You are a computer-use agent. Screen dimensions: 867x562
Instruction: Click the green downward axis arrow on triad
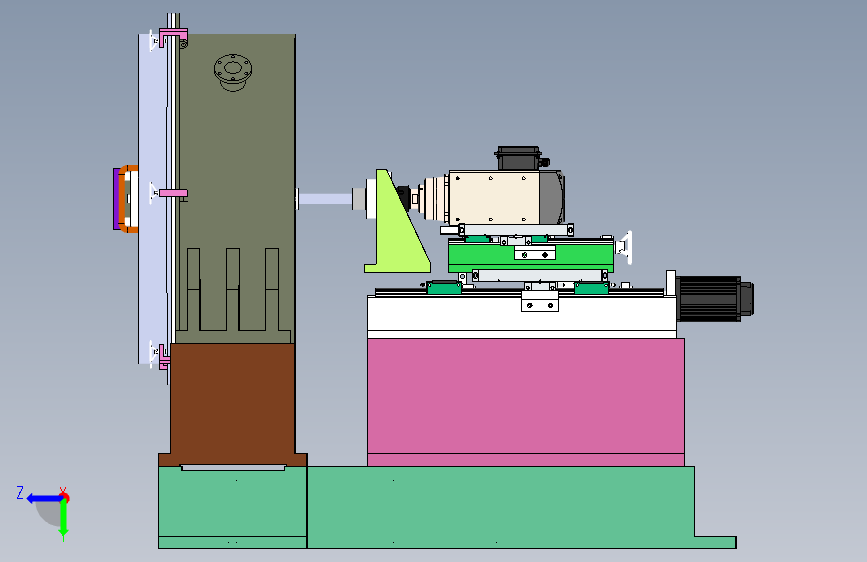[64, 519]
